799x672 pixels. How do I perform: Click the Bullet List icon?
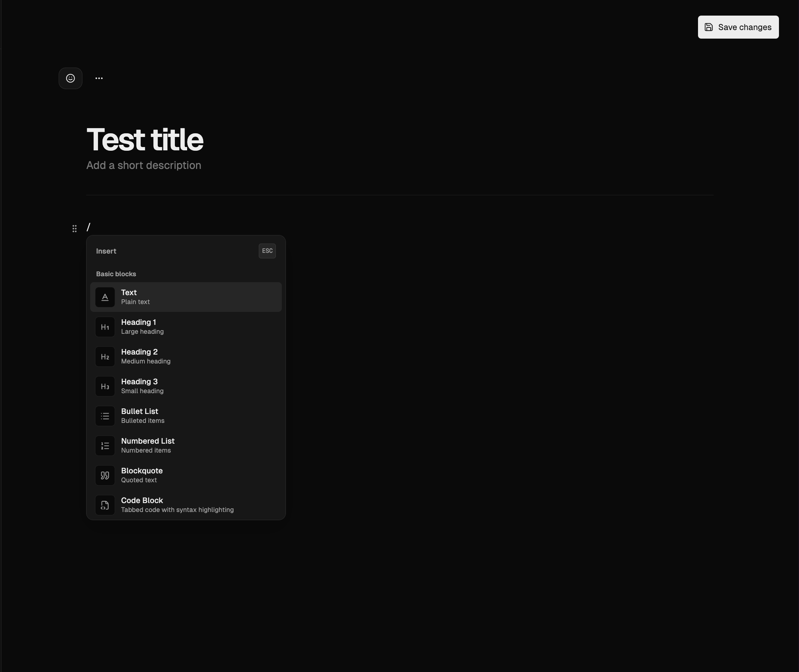[x=105, y=416]
